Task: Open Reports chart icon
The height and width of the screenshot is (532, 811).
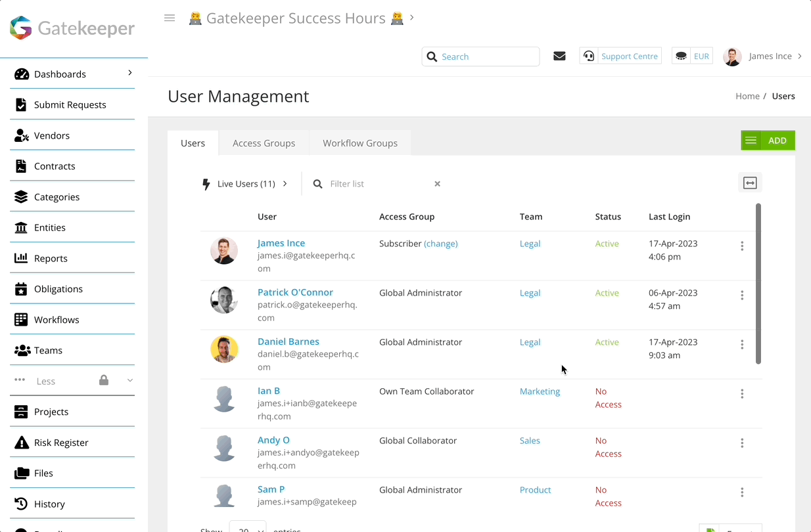Action: [22, 258]
